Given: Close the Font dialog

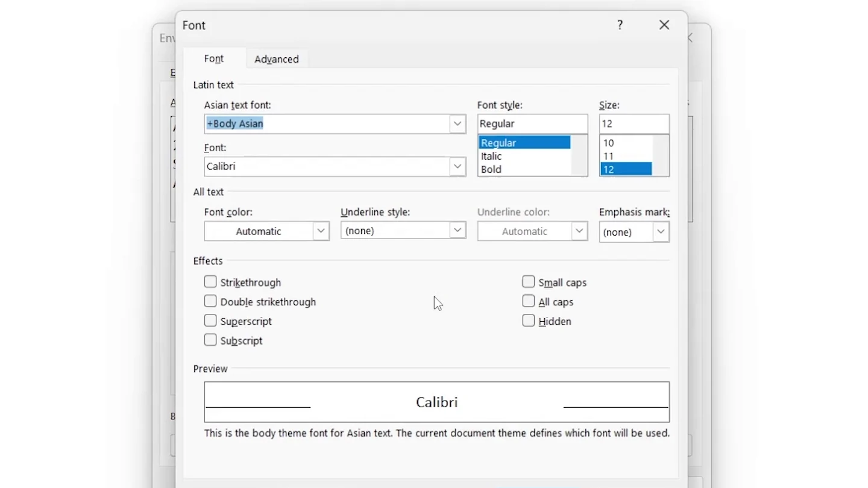Looking at the screenshot, I should [664, 25].
